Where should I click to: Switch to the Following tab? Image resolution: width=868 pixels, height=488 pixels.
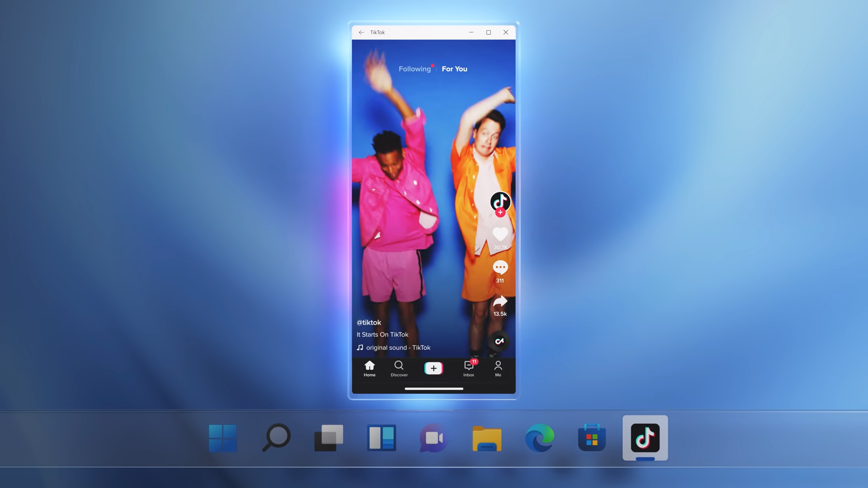414,69
